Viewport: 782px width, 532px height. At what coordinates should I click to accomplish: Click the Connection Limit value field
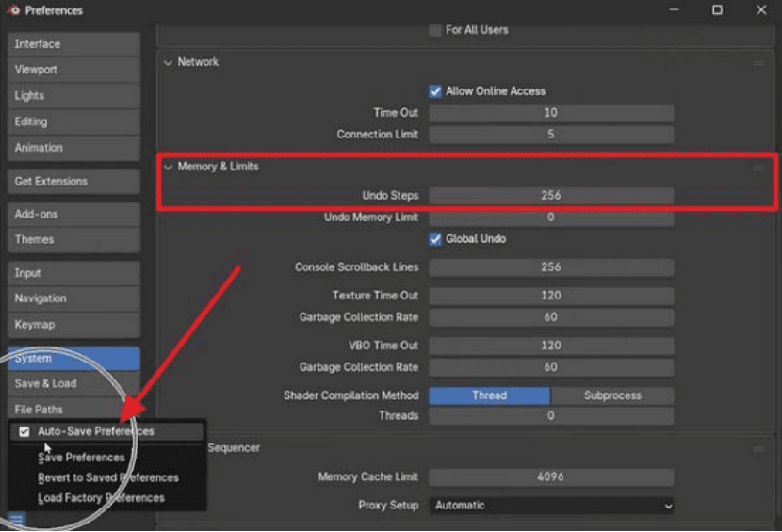click(551, 134)
